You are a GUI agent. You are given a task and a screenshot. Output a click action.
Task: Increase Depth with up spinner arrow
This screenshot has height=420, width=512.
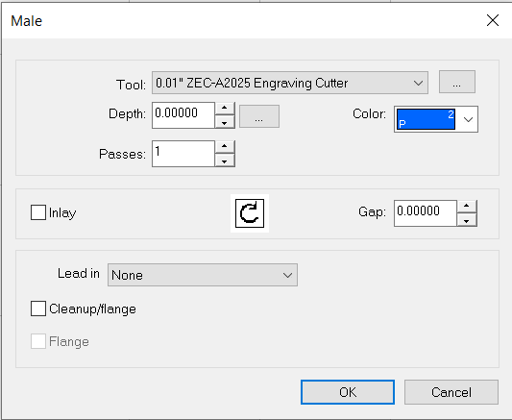click(x=225, y=108)
